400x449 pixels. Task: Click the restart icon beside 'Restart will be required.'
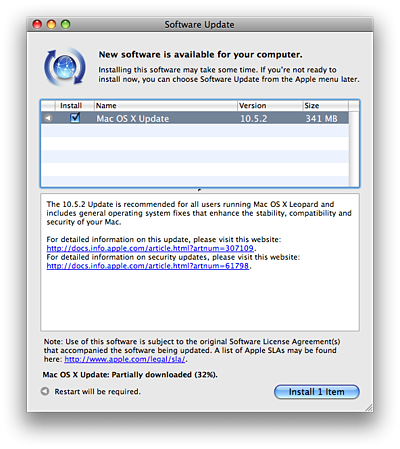[45, 391]
